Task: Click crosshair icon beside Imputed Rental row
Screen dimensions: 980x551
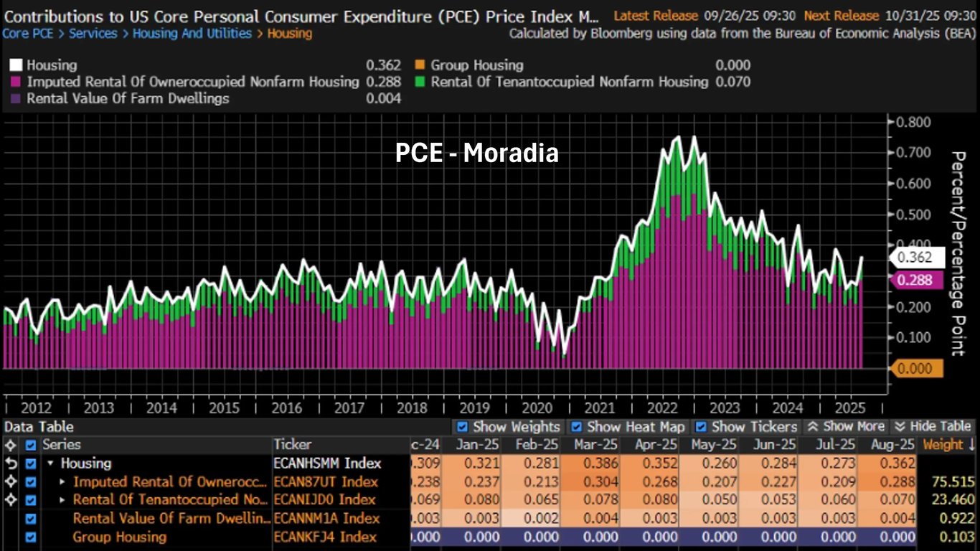Action: click(11, 482)
